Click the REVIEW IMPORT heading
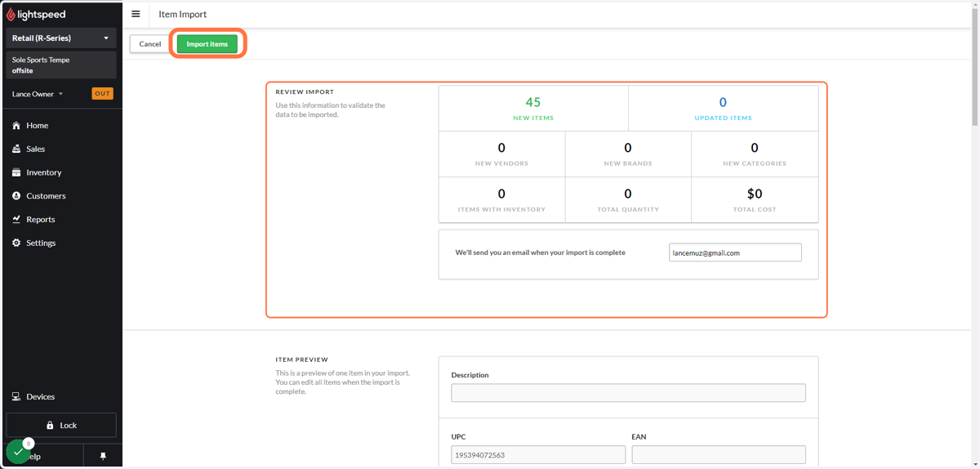Image resolution: width=980 pixels, height=469 pixels. (305, 92)
